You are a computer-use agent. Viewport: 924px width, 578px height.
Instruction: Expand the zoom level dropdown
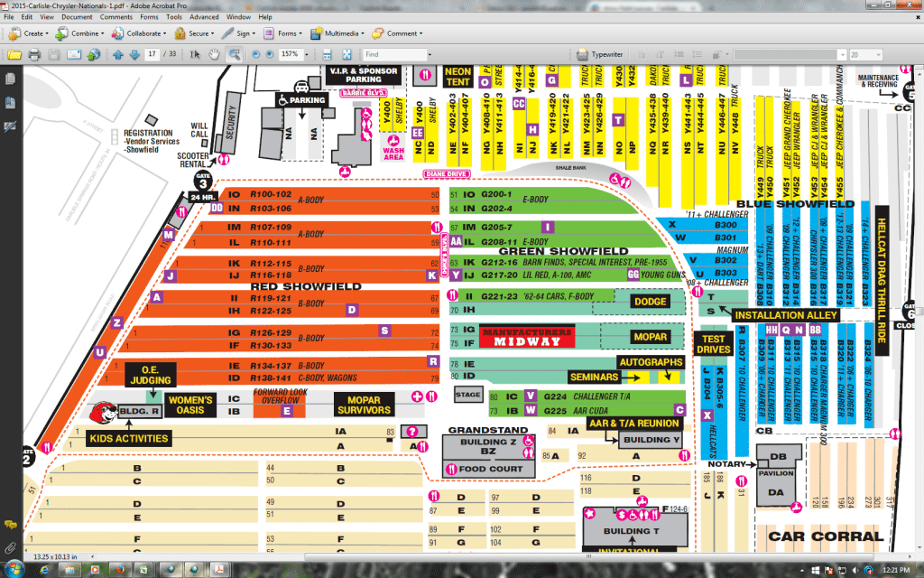[x=307, y=55]
